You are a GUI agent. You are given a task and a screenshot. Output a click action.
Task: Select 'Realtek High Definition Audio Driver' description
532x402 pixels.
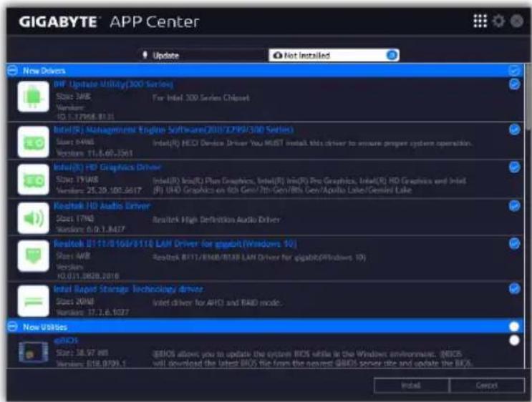click(216, 220)
